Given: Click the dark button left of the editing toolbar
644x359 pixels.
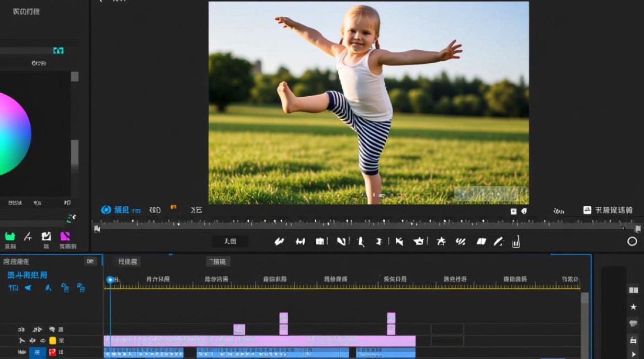Looking at the screenshot, I should click(230, 242).
